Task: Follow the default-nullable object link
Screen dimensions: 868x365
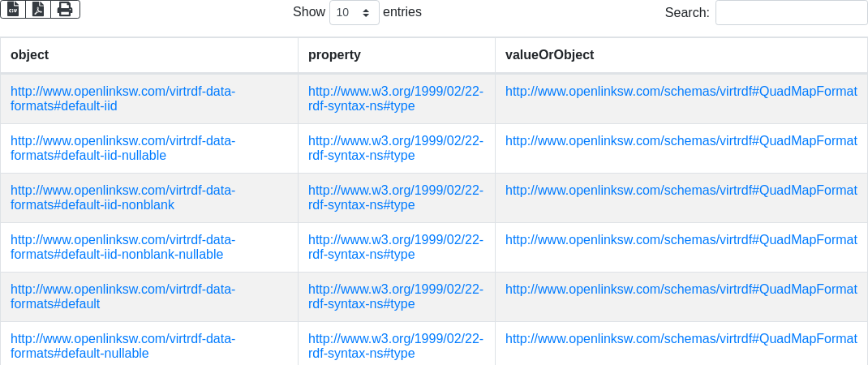Action: pos(122,346)
